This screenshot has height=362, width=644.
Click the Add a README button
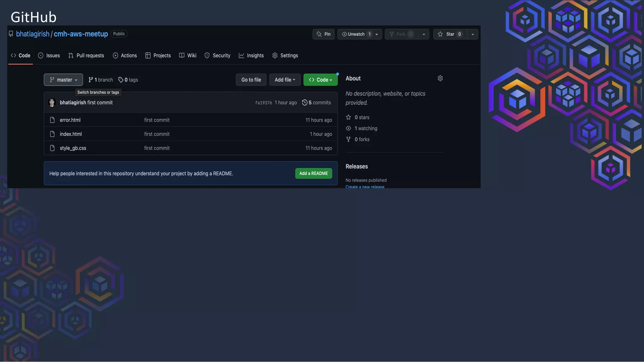(314, 173)
